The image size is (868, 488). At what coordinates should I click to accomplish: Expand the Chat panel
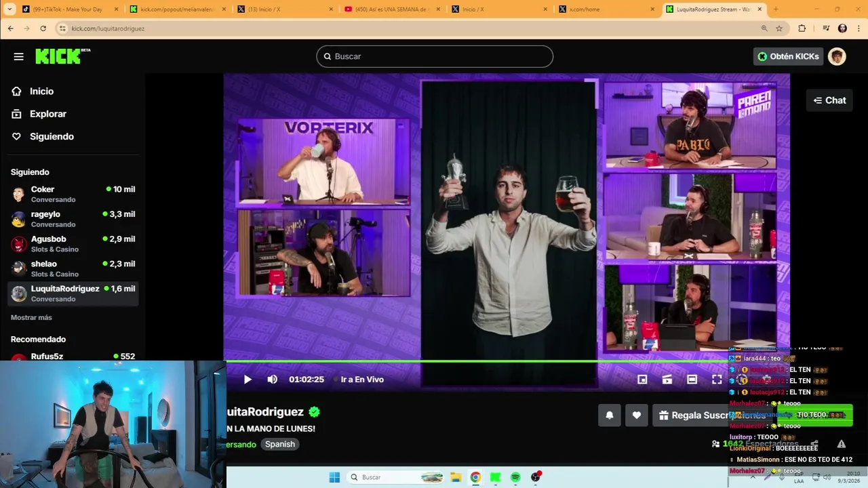click(x=829, y=100)
